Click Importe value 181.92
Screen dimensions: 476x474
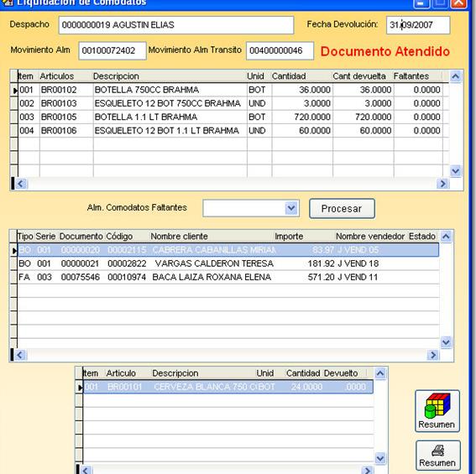tap(321, 263)
